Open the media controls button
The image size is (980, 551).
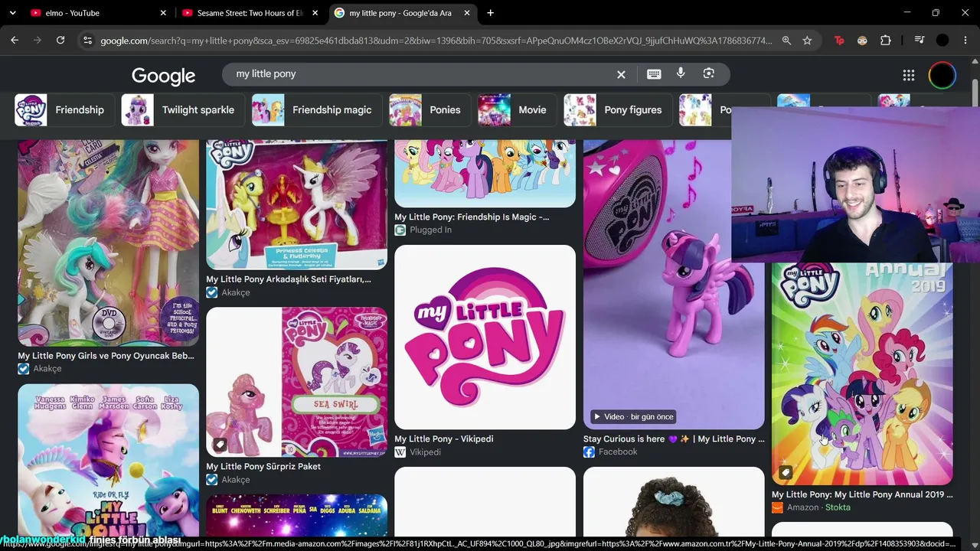pyautogui.click(x=920, y=41)
